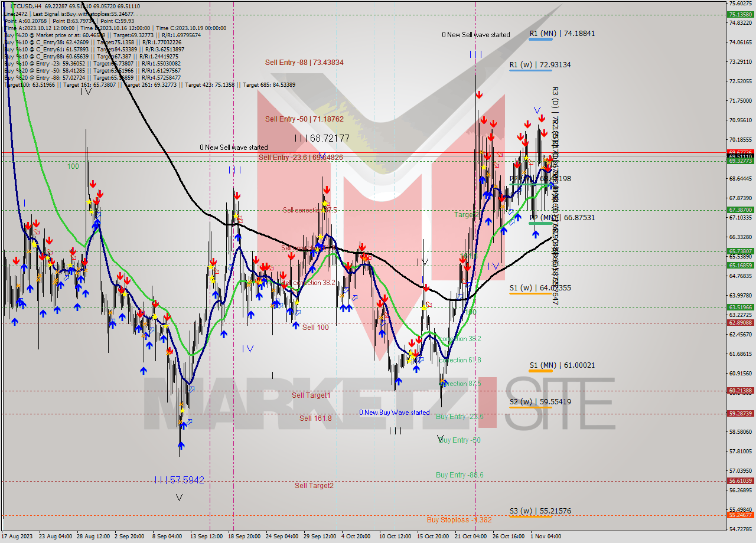This screenshot has width=756, height=543.
Task: Click the 0 New Buy Wave started label
Action: click(x=395, y=413)
